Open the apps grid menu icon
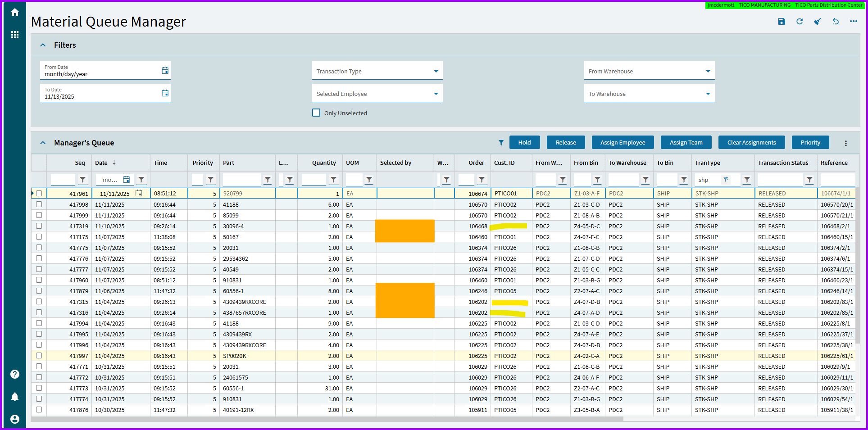Image resolution: width=868 pixels, height=430 pixels. coord(15,35)
